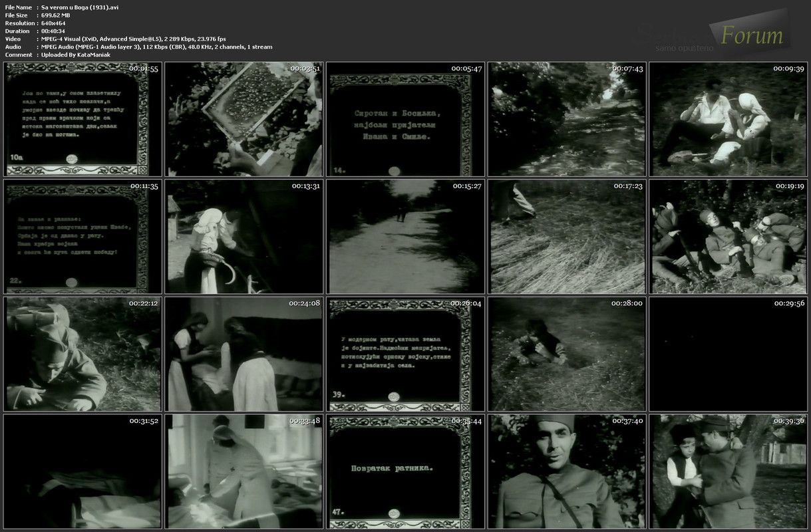Select the thumbnail timestamped 00:17:23
The width and height of the screenshot is (811, 532).
point(566,236)
